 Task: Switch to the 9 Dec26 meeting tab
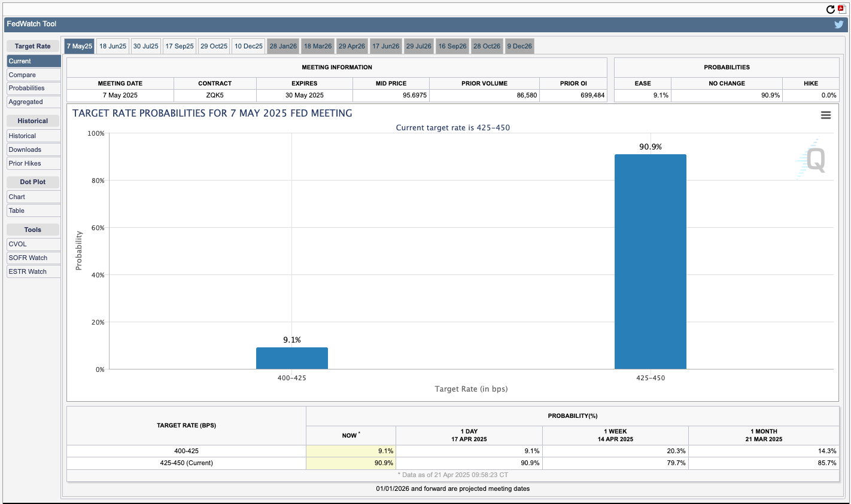coord(519,46)
